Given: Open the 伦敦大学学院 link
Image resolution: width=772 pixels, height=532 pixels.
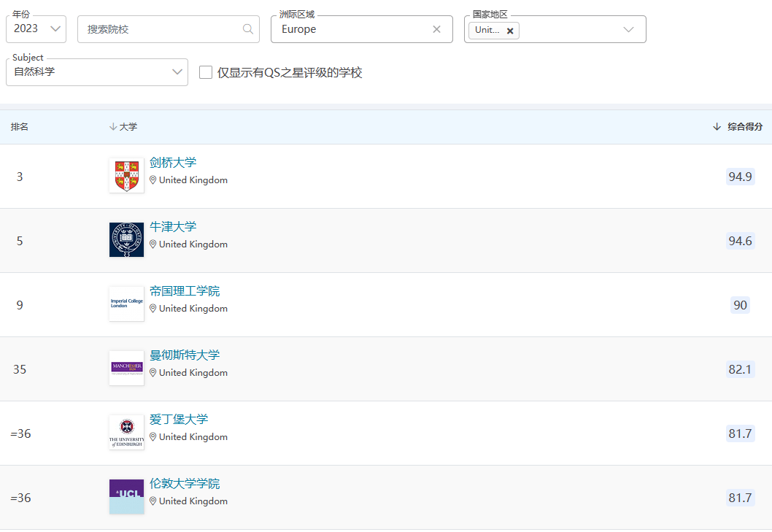Looking at the screenshot, I should pyautogui.click(x=185, y=483).
